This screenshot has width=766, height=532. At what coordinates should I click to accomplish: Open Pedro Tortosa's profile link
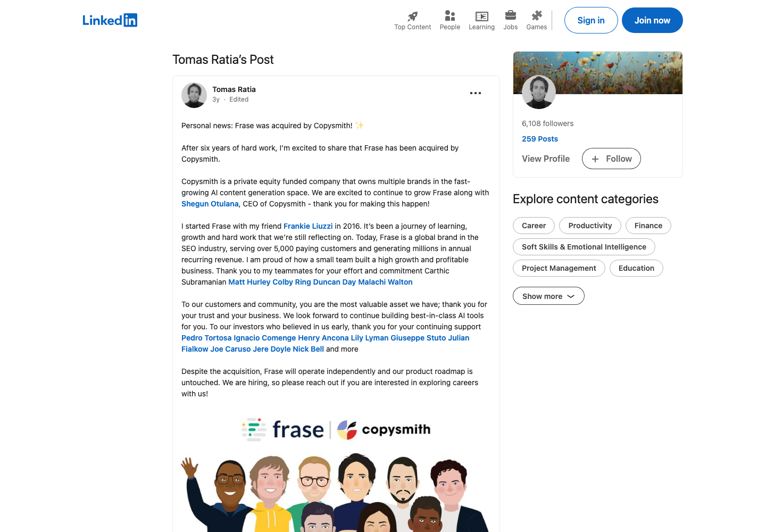(x=206, y=338)
